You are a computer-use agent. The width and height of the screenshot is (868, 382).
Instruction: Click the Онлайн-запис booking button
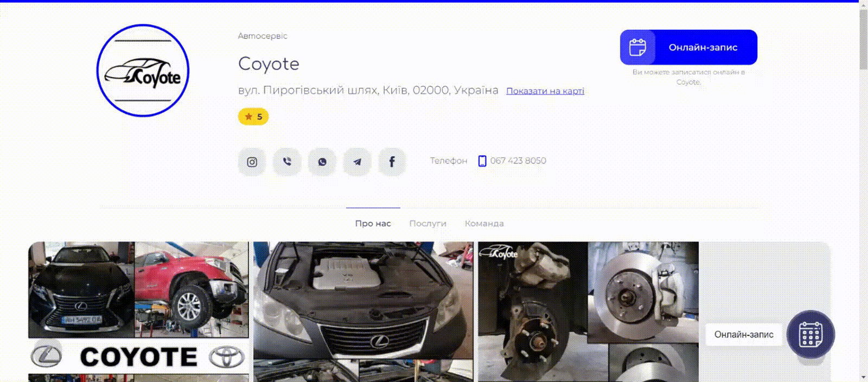688,47
